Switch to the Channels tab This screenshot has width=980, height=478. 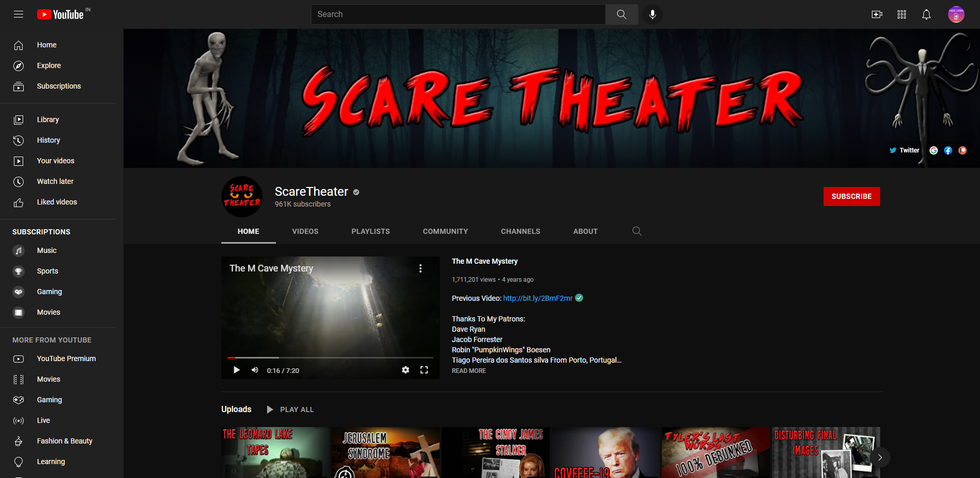[521, 231]
